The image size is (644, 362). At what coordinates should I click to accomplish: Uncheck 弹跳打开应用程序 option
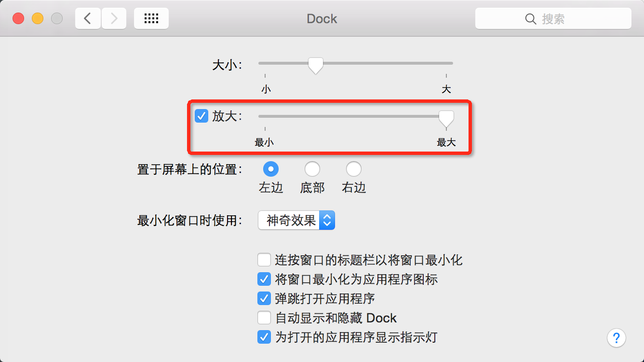click(x=264, y=298)
